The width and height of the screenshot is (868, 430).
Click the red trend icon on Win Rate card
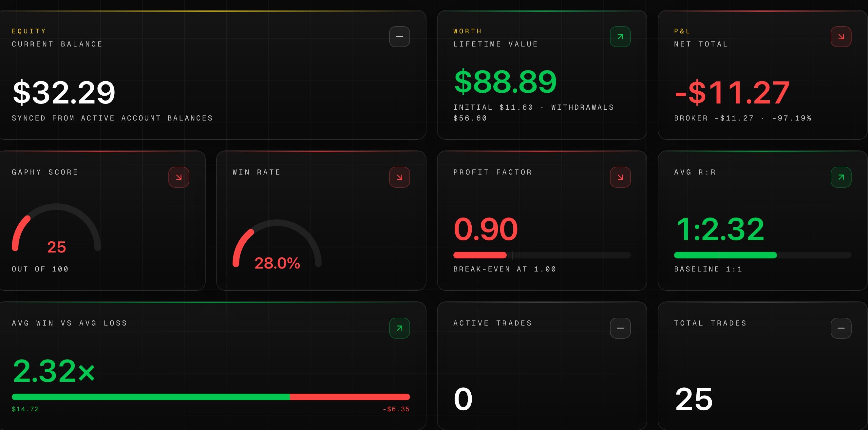pyautogui.click(x=399, y=177)
